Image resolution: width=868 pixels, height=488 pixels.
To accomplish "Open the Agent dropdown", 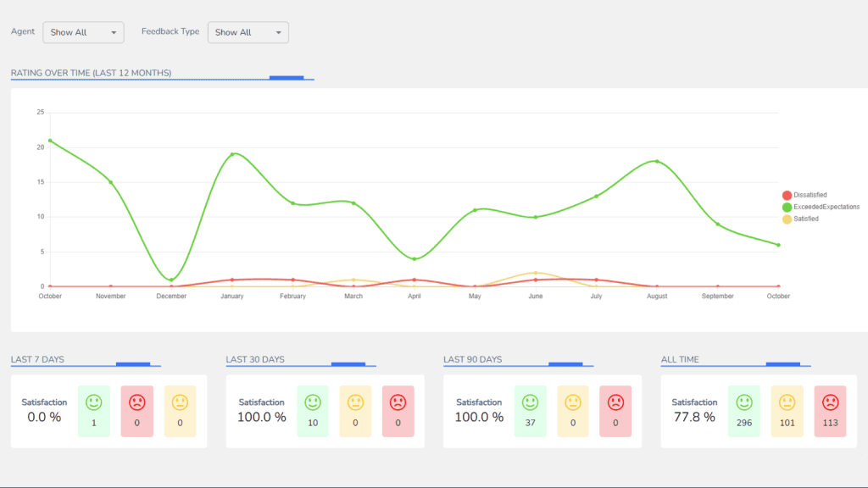I will click(x=83, y=32).
